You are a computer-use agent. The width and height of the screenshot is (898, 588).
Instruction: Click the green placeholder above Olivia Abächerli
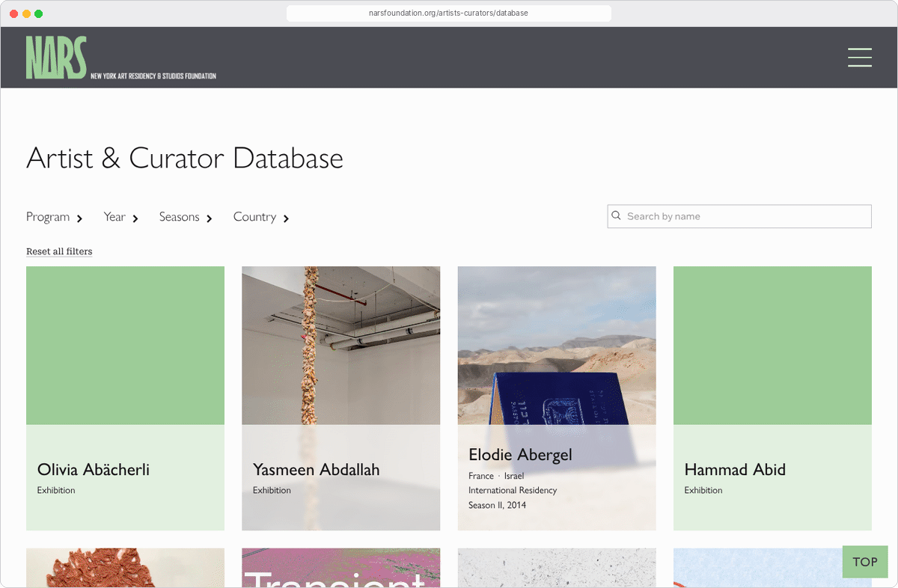tap(125, 346)
